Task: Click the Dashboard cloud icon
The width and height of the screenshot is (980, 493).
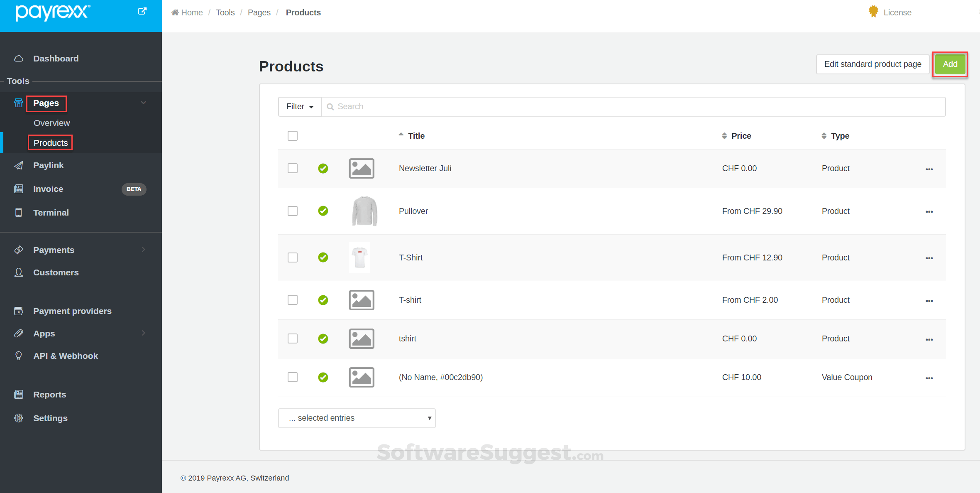Action: point(19,59)
